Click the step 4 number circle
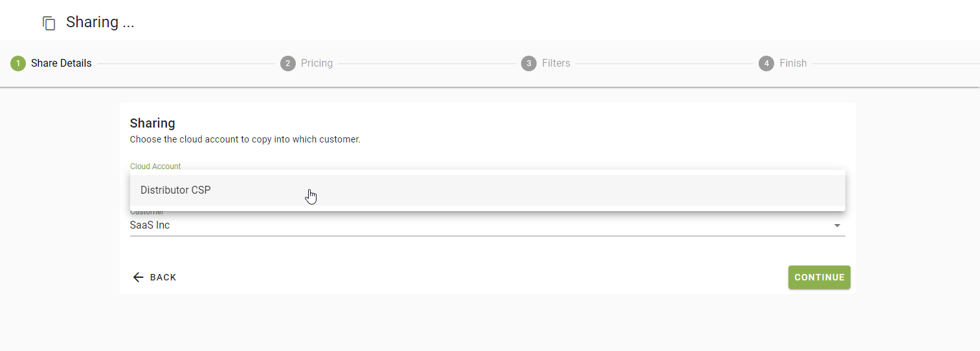The height and width of the screenshot is (351, 980). click(x=766, y=63)
